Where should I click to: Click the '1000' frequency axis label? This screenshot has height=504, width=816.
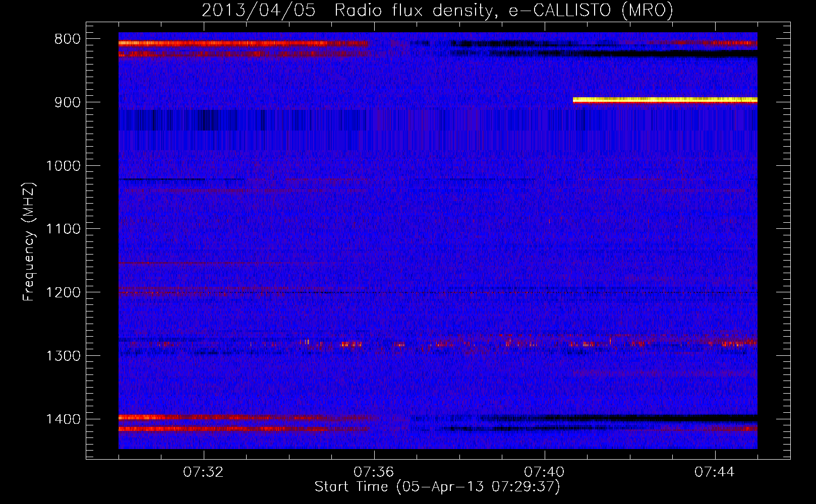click(x=63, y=166)
